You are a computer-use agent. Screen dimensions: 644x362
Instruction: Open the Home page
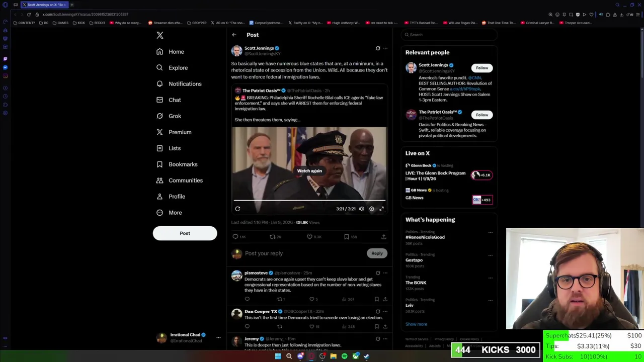(x=170, y=52)
